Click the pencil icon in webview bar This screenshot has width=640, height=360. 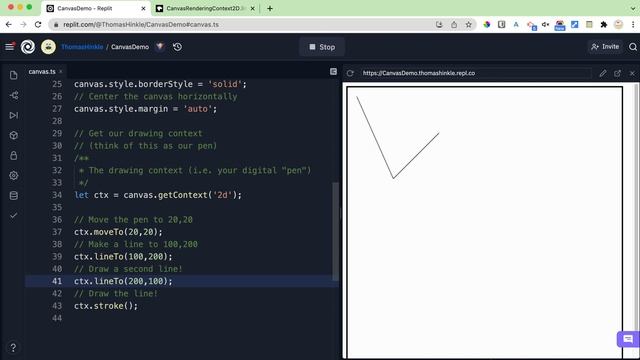603,73
